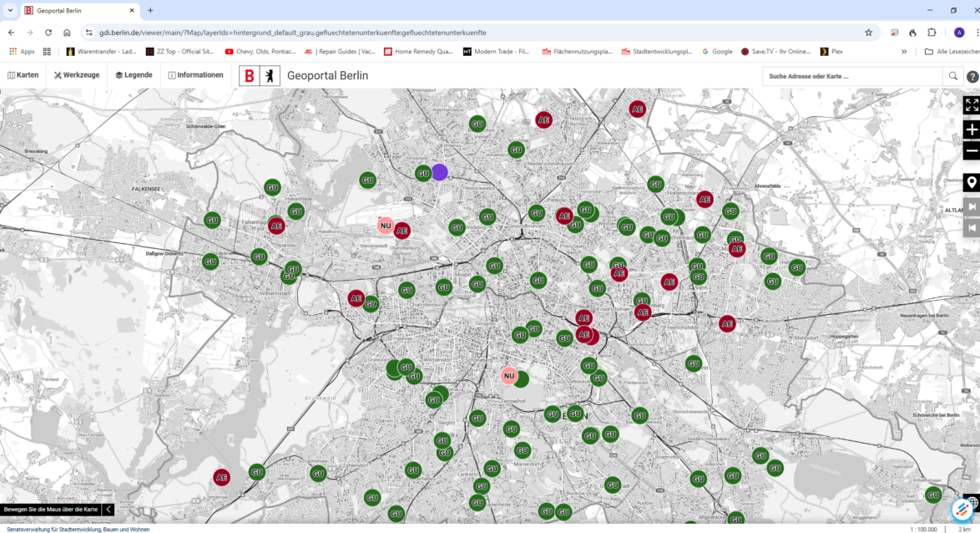This screenshot has height=533, width=980.
Task: Zoom out with the minus button
Action: (x=971, y=151)
